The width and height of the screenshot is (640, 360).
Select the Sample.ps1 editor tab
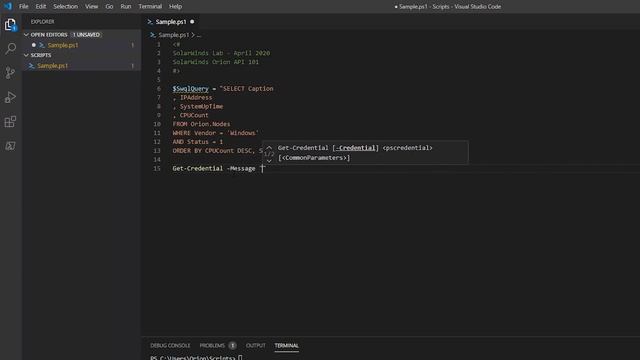tap(171, 22)
